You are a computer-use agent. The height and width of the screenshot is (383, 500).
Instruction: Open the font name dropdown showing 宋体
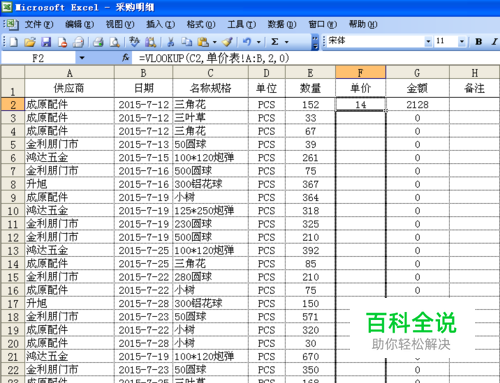pyautogui.click(x=428, y=42)
